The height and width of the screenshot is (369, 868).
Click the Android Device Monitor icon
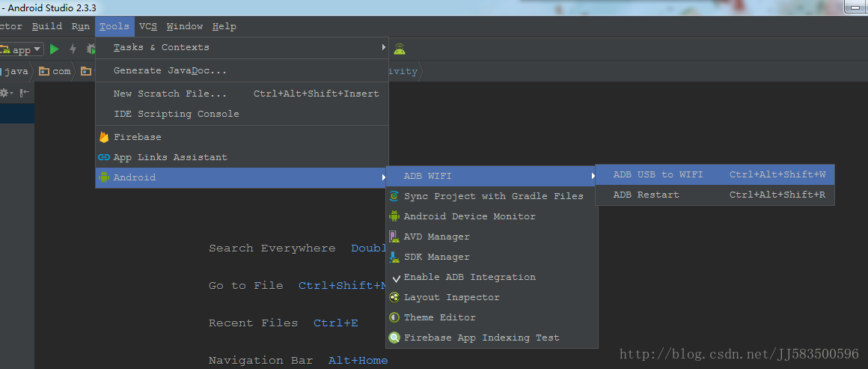[394, 216]
